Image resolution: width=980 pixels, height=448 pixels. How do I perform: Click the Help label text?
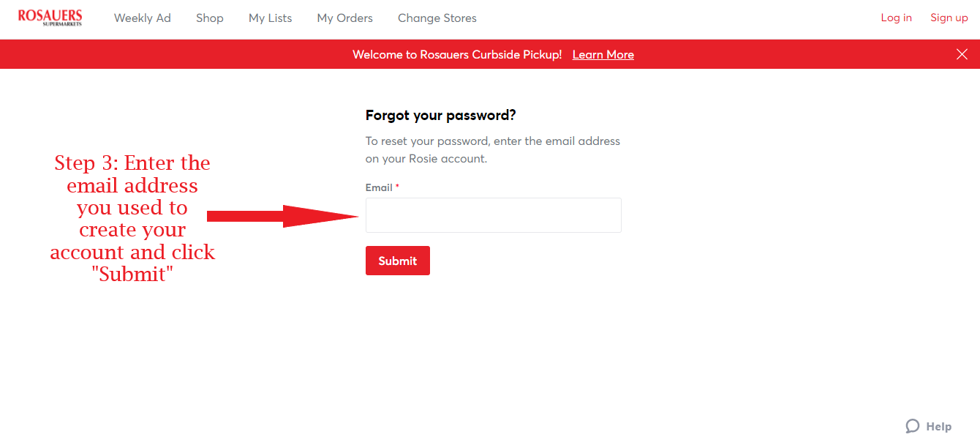(938, 427)
